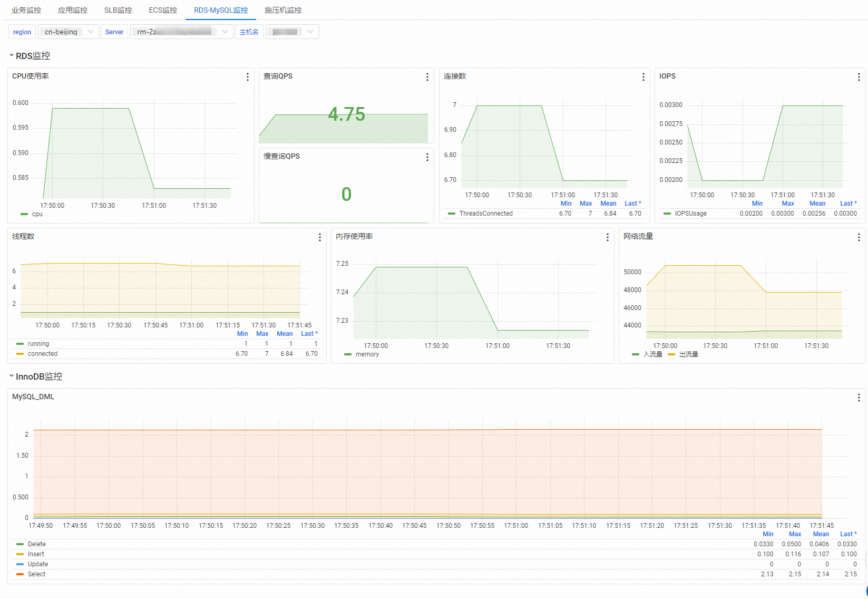Sort 连接数 legend by Min column

point(566,204)
